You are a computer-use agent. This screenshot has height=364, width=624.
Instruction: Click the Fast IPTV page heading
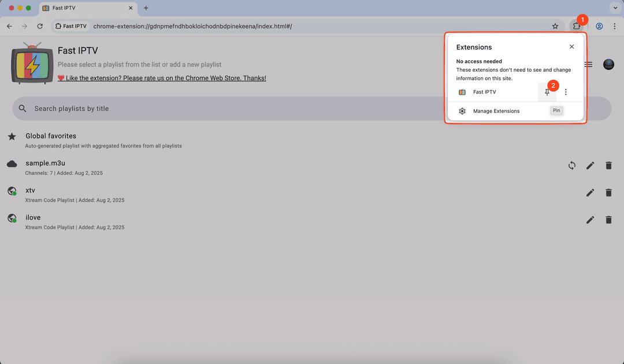tap(77, 50)
